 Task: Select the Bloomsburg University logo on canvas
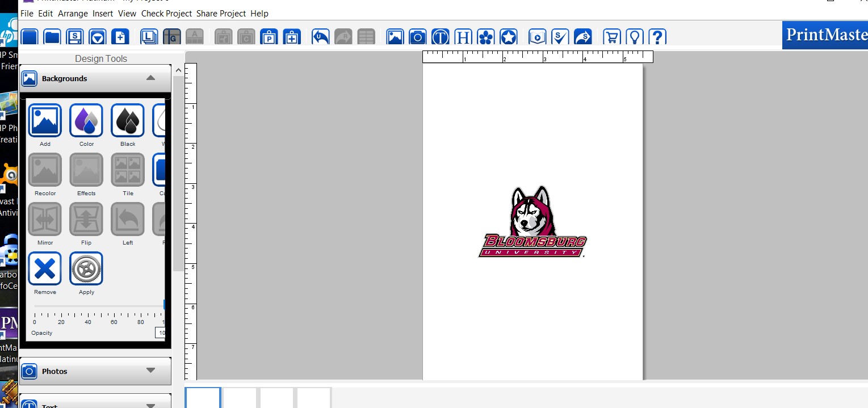click(x=532, y=222)
